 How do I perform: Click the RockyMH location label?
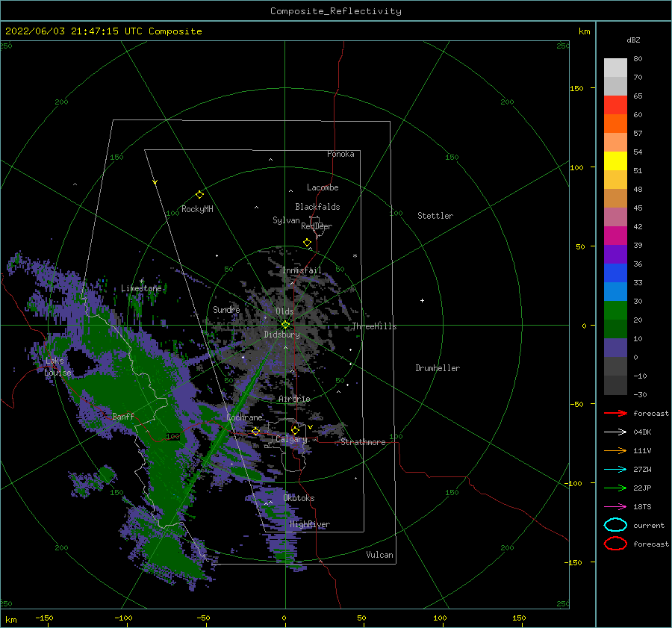point(197,209)
